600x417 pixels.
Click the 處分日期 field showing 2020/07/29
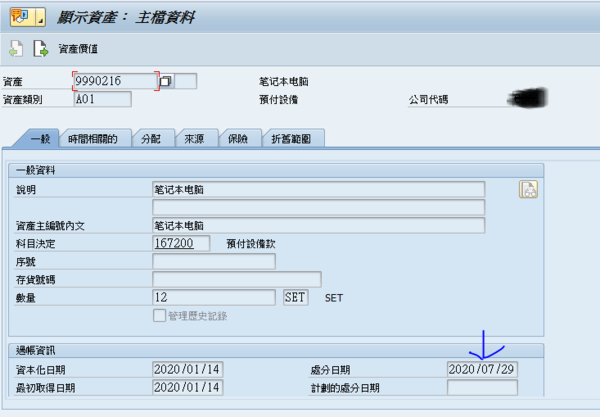click(481, 369)
